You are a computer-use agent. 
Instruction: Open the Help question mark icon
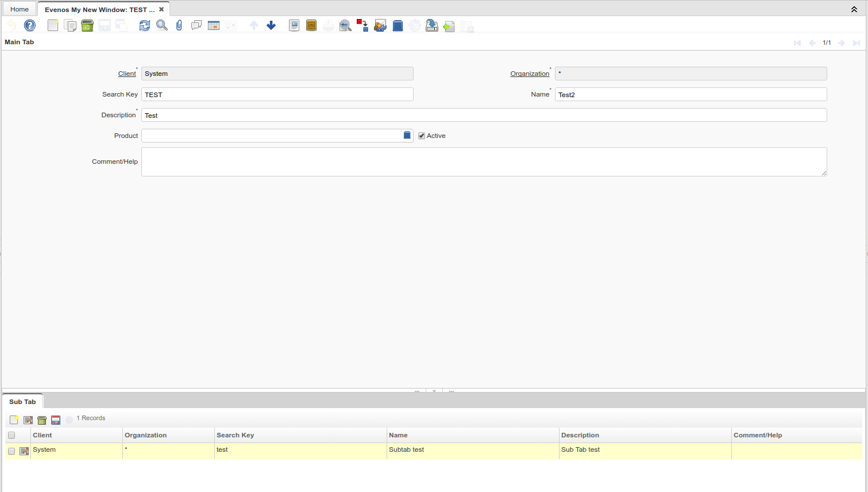[x=30, y=25]
